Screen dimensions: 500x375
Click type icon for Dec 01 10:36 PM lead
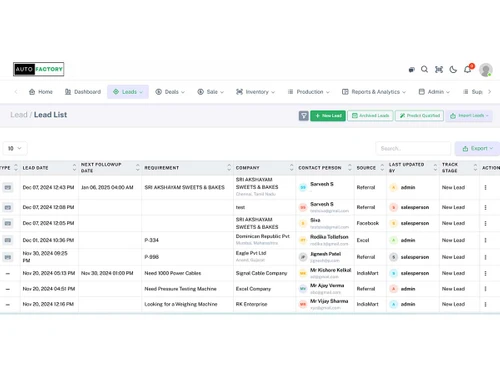click(8, 240)
